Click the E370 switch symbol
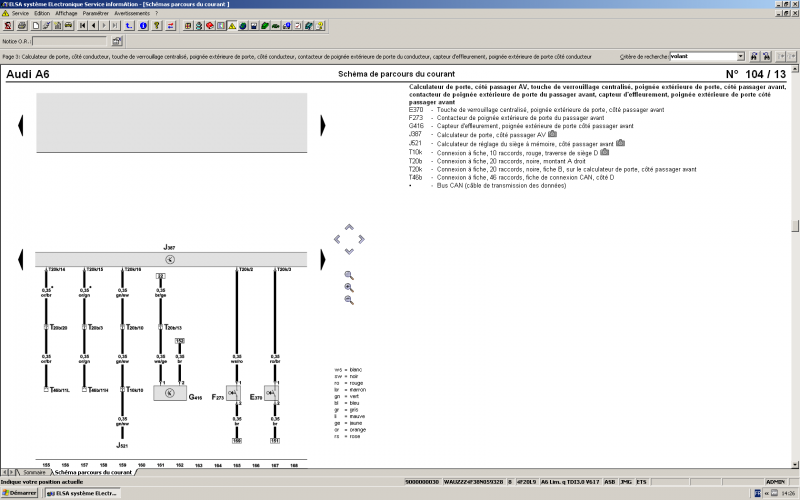Image resolution: width=800 pixels, height=500 pixels. click(x=271, y=393)
